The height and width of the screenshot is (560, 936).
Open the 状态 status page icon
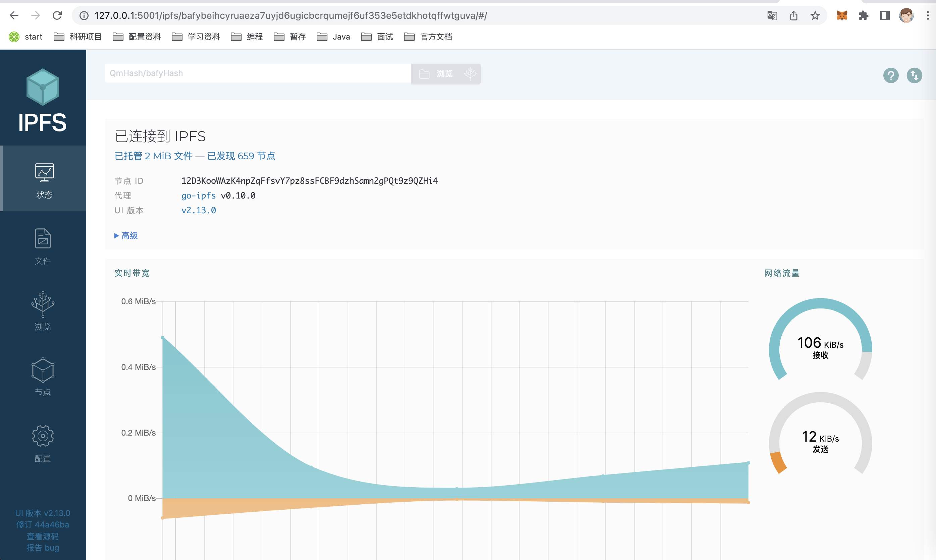[x=44, y=173]
